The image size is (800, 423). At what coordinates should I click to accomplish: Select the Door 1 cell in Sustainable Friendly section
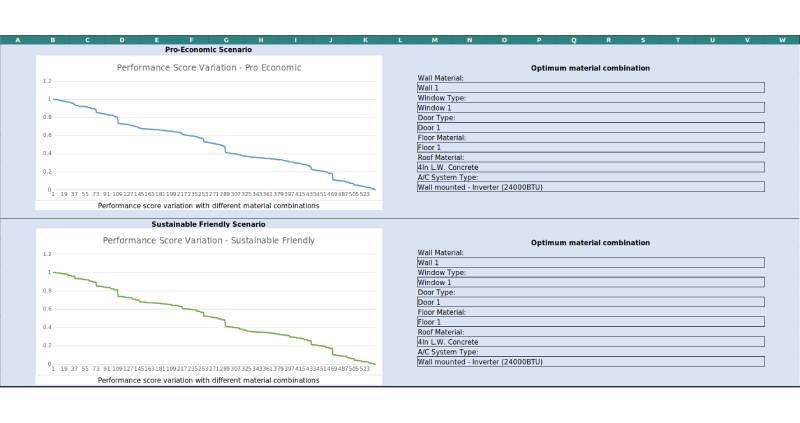(590, 302)
